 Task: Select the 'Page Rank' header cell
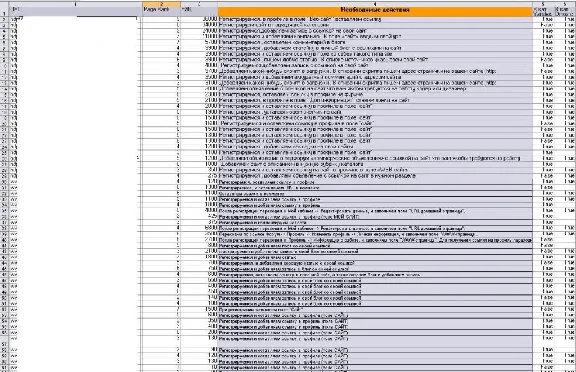(x=161, y=11)
